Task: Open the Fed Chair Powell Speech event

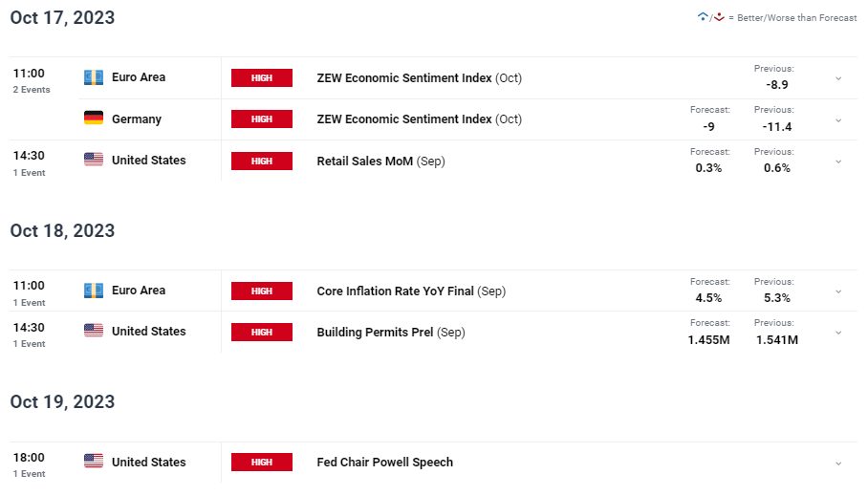Action: pyautogui.click(x=384, y=463)
